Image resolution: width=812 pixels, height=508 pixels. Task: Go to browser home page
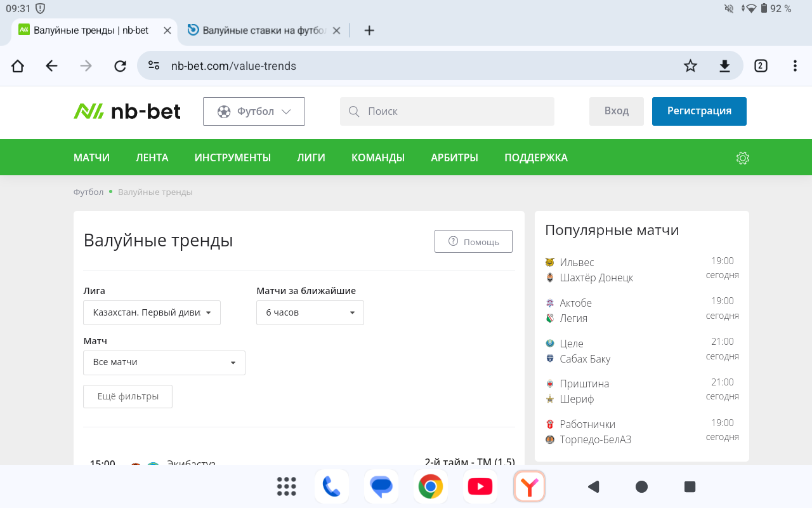[x=18, y=66]
